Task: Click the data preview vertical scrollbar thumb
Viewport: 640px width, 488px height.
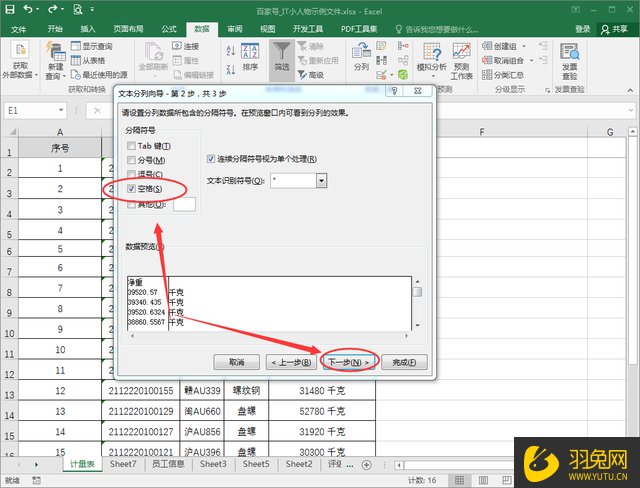Action: coord(417,292)
